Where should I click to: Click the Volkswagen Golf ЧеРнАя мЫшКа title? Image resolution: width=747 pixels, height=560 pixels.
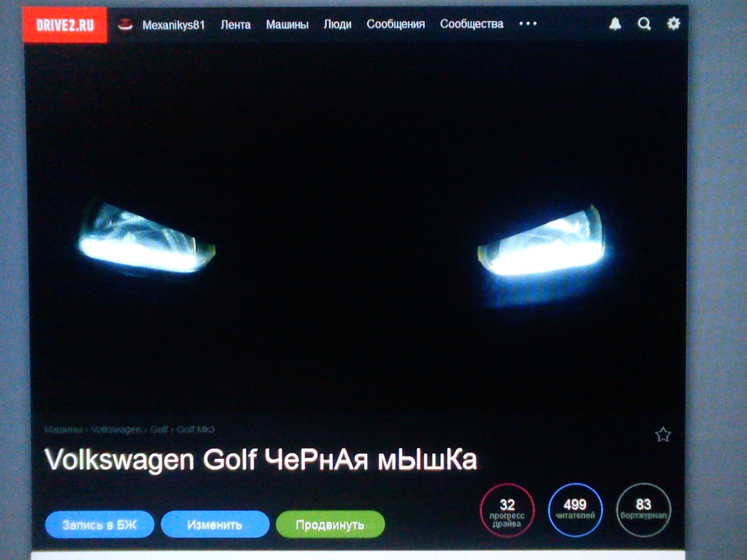pyautogui.click(x=261, y=460)
